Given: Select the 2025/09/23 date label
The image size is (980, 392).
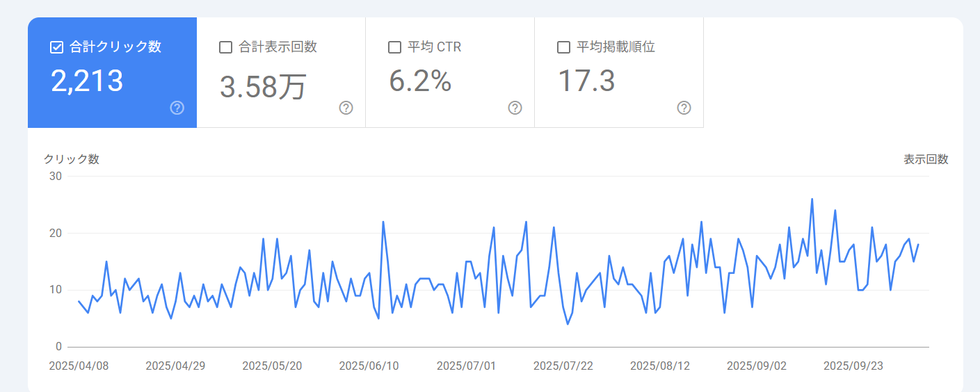Looking at the screenshot, I should (853, 366).
